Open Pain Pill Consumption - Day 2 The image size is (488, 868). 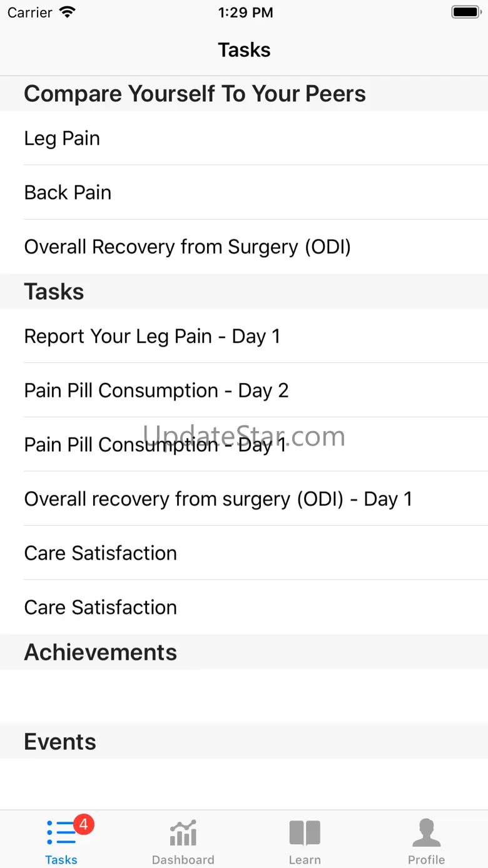156,391
